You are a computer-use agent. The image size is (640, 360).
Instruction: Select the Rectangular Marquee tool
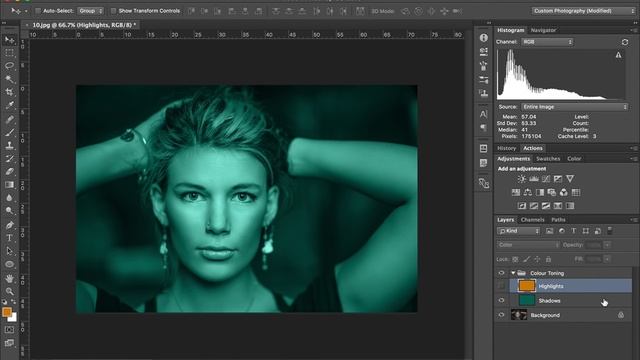point(9,53)
